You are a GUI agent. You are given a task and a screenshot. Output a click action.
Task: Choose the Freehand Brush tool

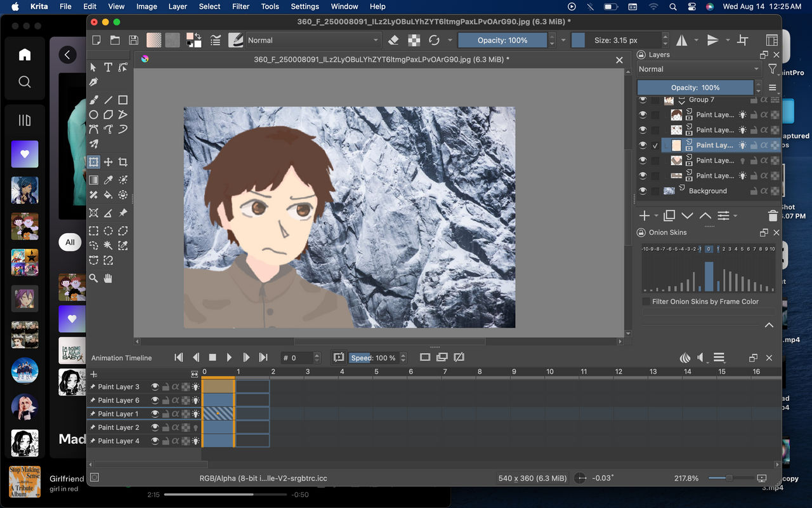tap(93, 100)
